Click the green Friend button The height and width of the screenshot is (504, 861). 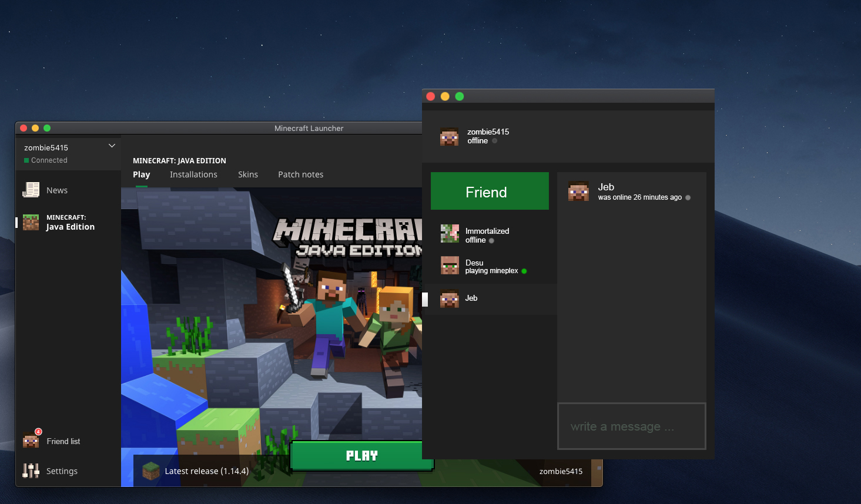click(x=490, y=191)
